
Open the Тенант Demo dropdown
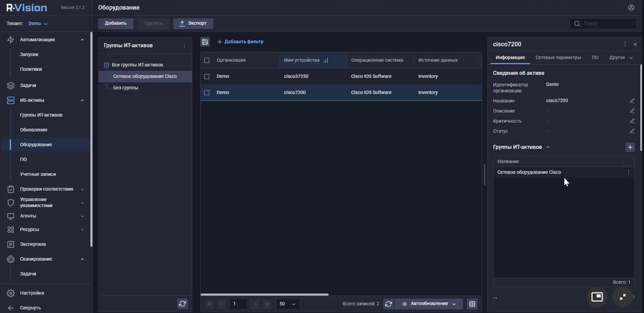click(38, 23)
